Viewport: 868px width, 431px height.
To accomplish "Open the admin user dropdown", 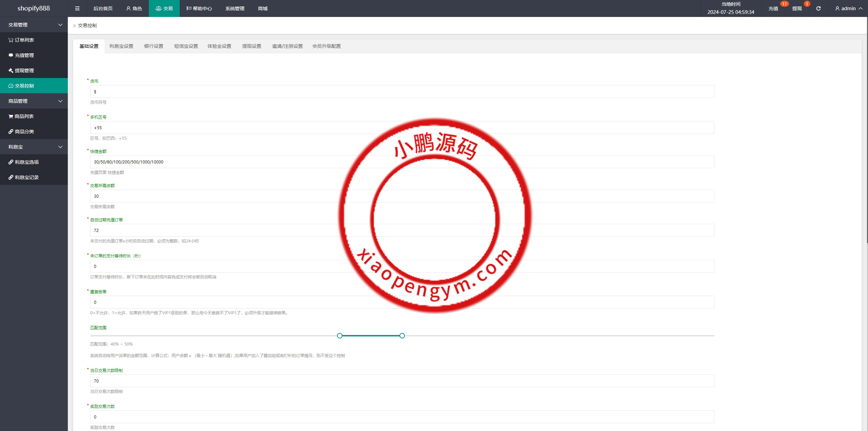I will [x=849, y=8].
